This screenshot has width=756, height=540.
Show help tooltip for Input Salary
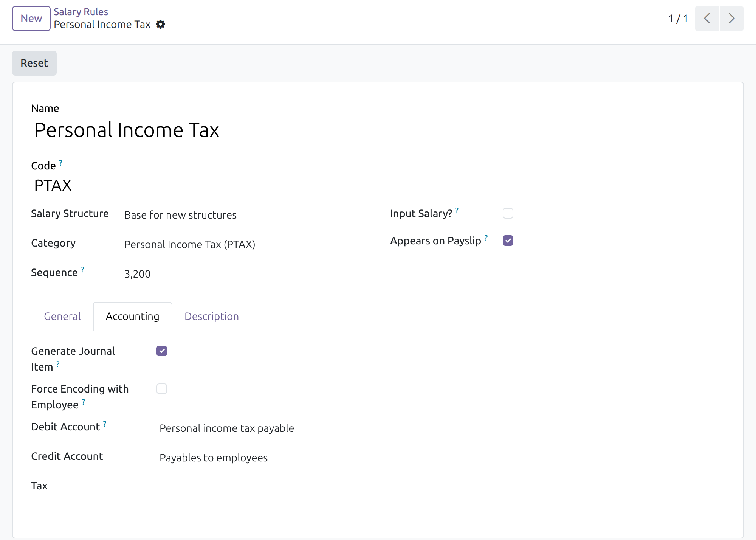pyautogui.click(x=457, y=210)
